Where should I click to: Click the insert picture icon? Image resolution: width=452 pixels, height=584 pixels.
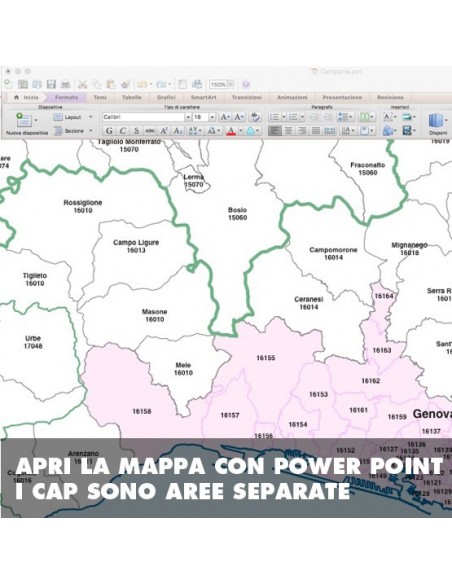[x=407, y=117]
